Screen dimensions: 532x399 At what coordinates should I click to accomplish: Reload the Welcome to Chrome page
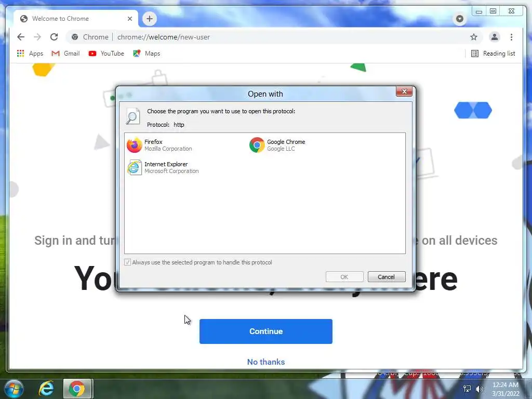click(54, 37)
